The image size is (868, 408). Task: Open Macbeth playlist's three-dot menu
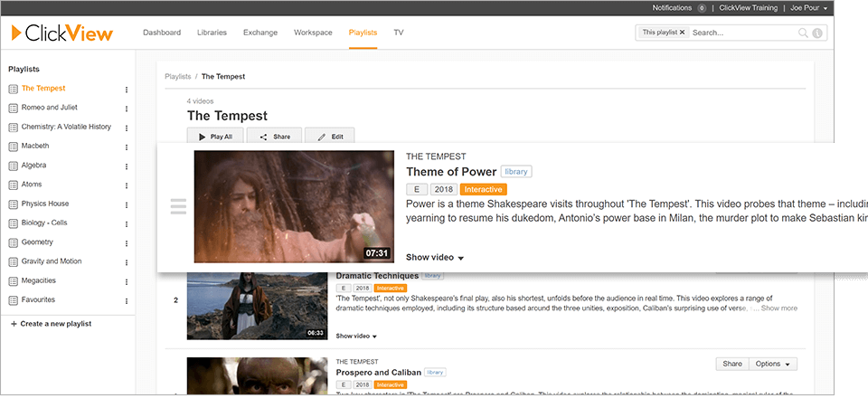click(127, 147)
